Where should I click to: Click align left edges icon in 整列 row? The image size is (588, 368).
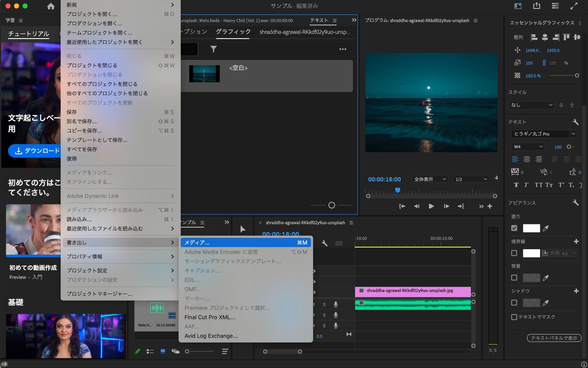(x=534, y=37)
